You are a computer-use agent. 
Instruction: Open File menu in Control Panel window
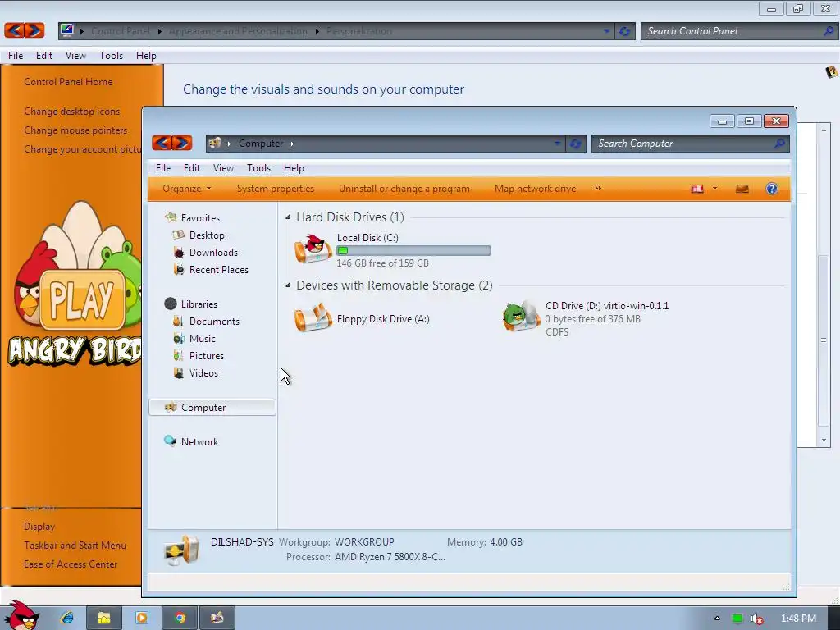point(16,56)
